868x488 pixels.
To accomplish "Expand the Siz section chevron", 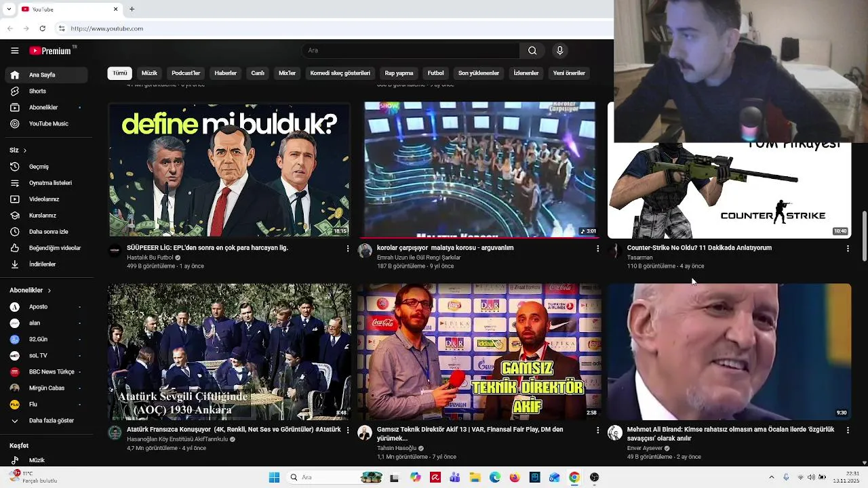I will pyautogui.click(x=24, y=150).
